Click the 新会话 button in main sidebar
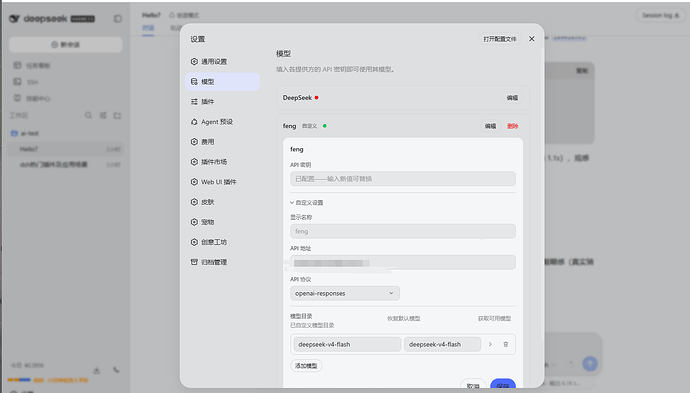This screenshot has height=393, width=690. [x=66, y=44]
